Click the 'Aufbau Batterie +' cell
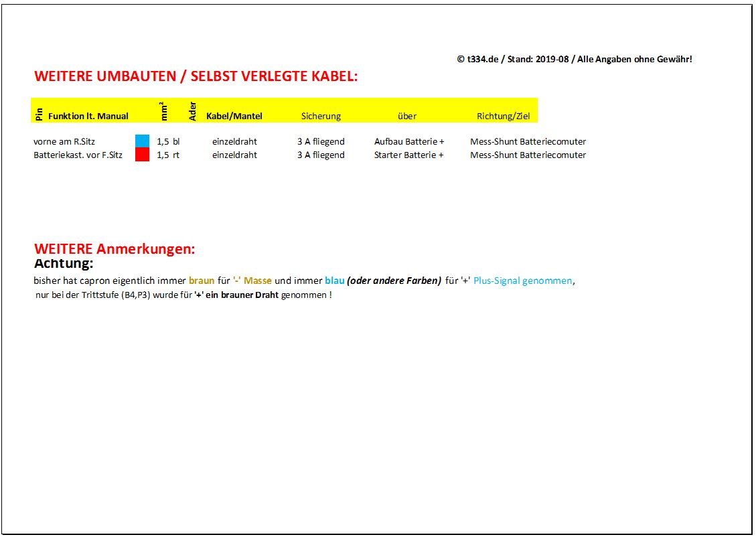756x537 pixels. click(x=409, y=141)
